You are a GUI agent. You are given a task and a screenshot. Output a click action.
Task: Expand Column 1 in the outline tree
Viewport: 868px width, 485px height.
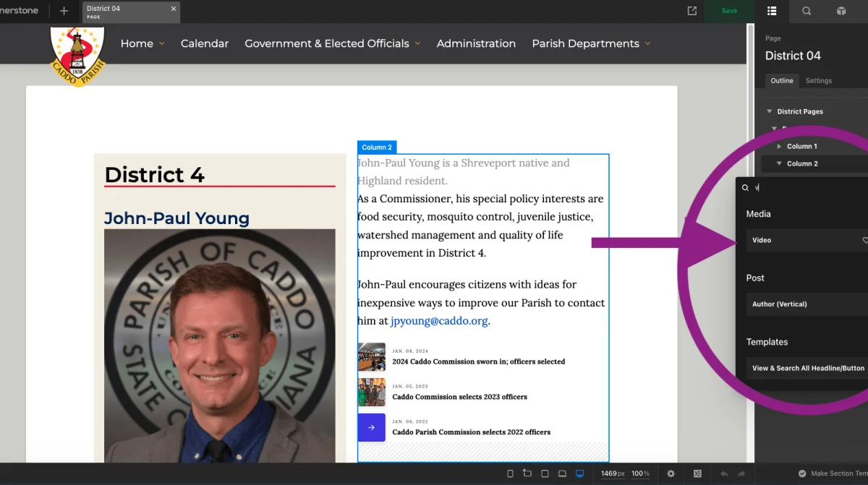[x=779, y=146]
